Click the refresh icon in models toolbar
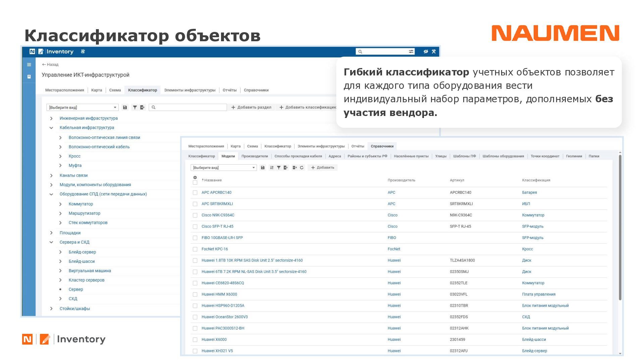This screenshot has height=362, width=644. pos(302,168)
